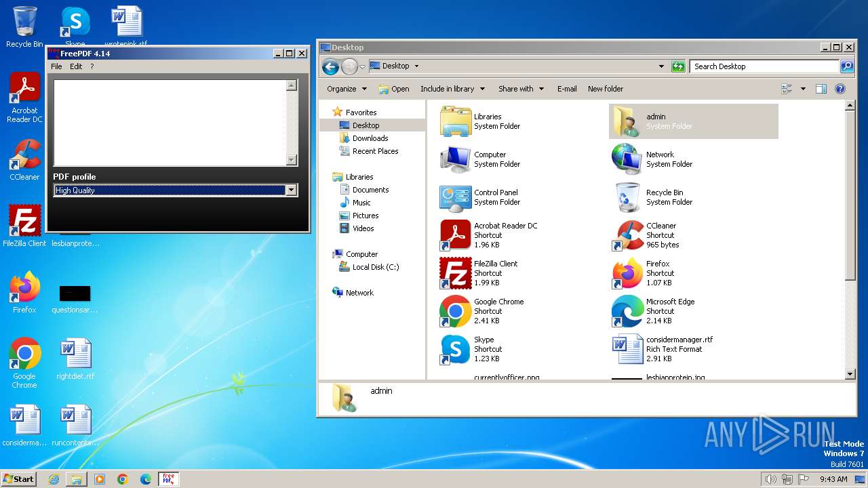Open the Change your view icon
This screenshot has width=868, height=488.
point(787,89)
